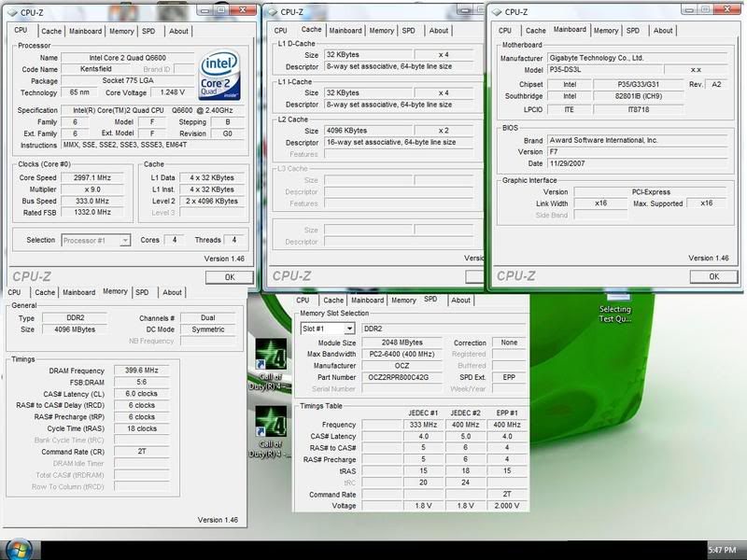Select the BIOS date '11/29/2007'
The width and height of the screenshot is (747, 560).
(638, 163)
